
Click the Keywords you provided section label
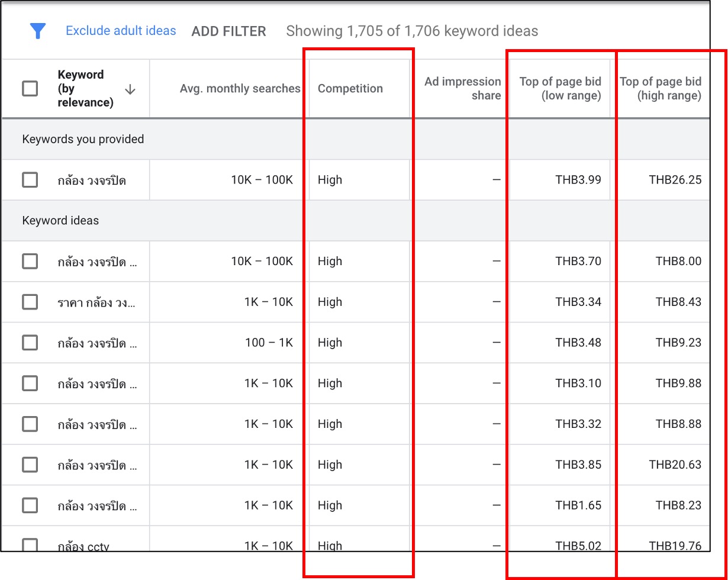point(83,139)
